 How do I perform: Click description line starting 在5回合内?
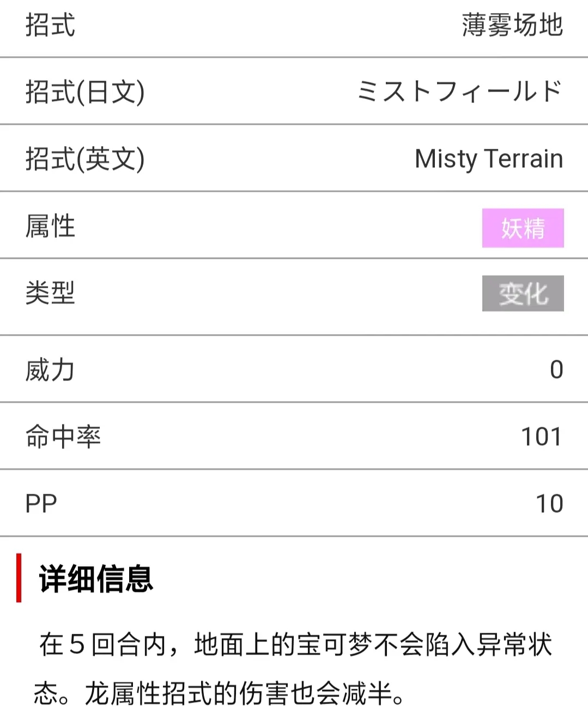click(x=296, y=645)
